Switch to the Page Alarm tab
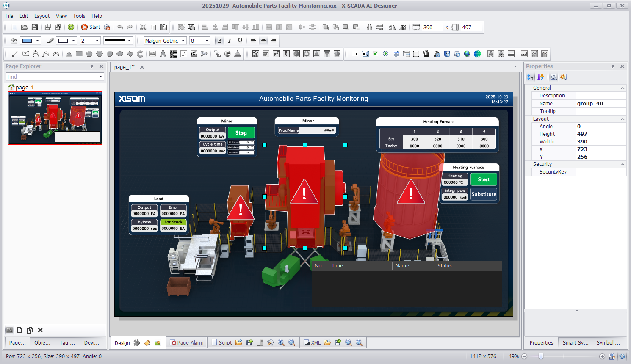This screenshot has height=364, width=631. point(187,343)
